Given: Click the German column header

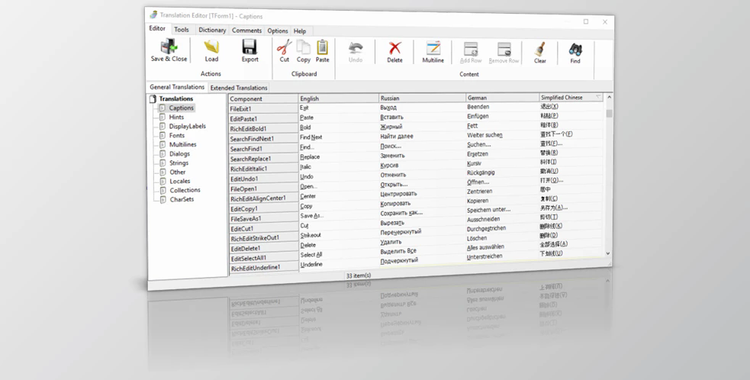Looking at the screenshot, I should click(503, 97).
